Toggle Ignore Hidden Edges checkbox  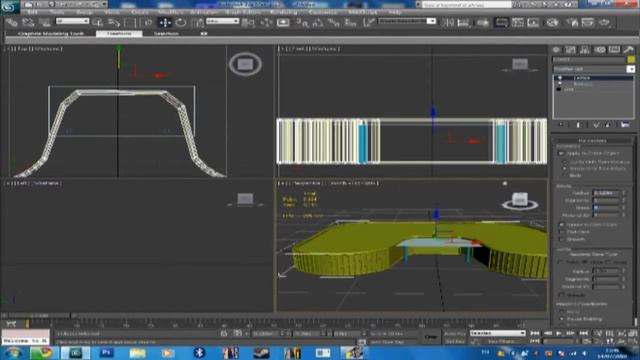pyautogui.click(x=562, y=225)
